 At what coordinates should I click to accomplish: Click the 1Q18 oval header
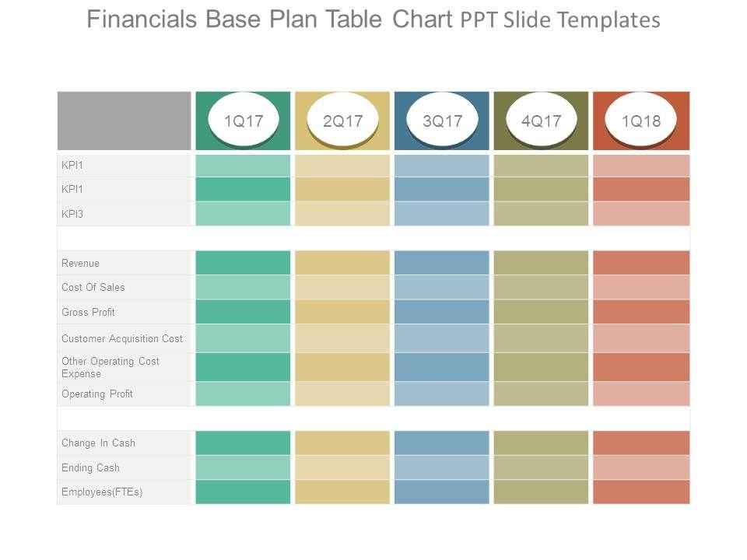coord(641,121)
